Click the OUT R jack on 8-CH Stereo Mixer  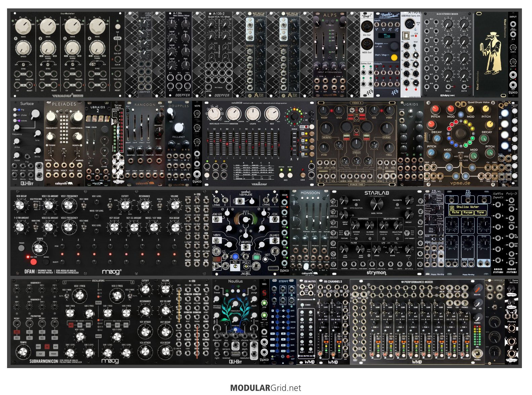tap(464, 86)
